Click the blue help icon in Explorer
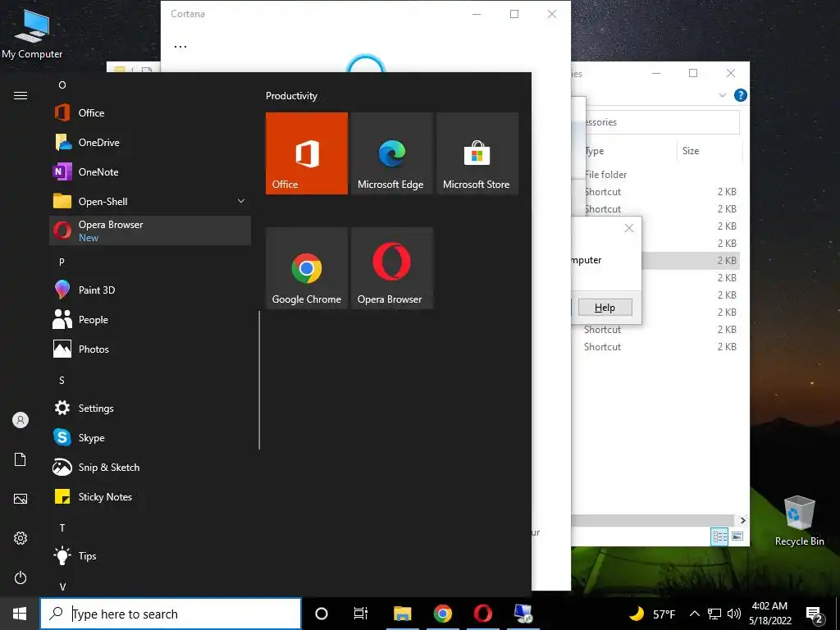 point(741,95)
